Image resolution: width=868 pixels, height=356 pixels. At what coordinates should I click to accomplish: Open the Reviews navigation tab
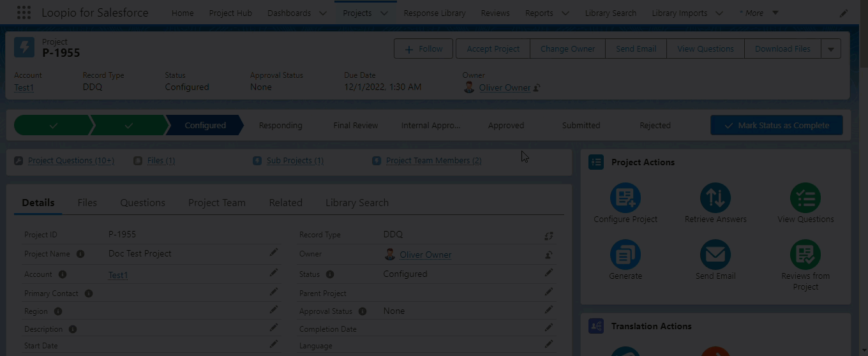tap(495, 13)
